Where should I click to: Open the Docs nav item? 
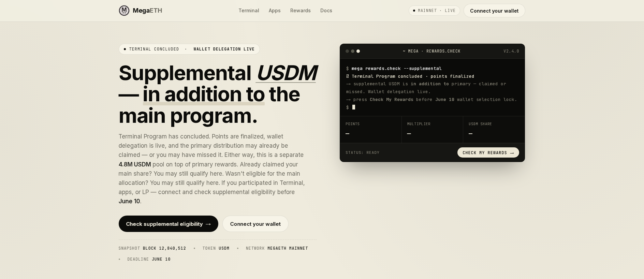pos(326,11)
